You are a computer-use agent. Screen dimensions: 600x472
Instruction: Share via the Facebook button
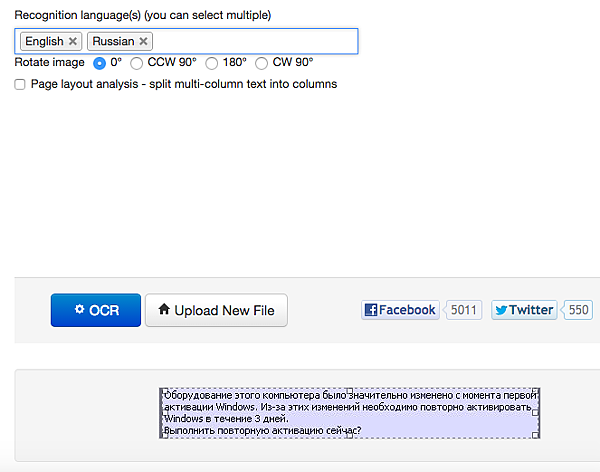(x=400, y=310)
